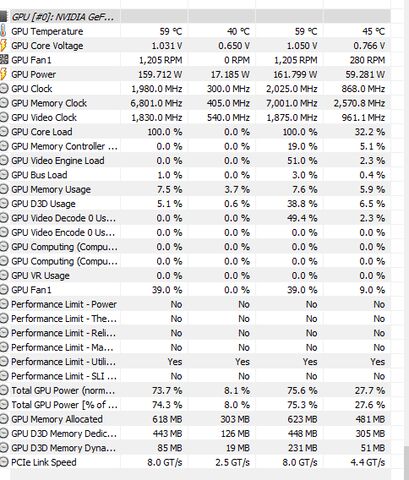Select the GPU VR Usage row
The image size is (409, 480).
[x=195, y=276]
